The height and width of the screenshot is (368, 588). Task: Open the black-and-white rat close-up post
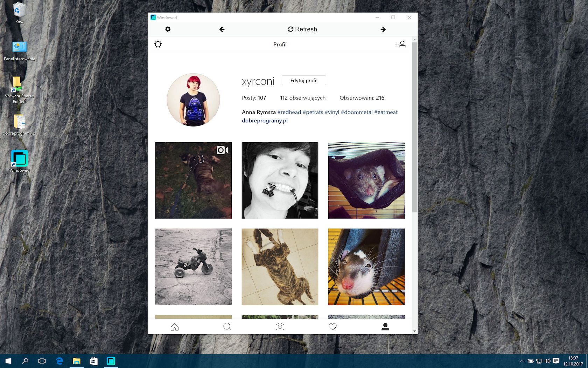366,267
